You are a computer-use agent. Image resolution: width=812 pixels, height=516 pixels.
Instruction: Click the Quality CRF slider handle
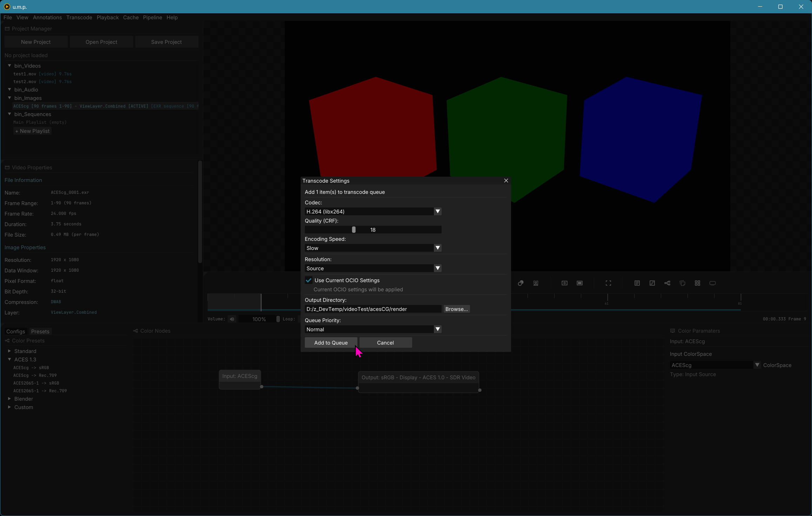click(354, 230)
